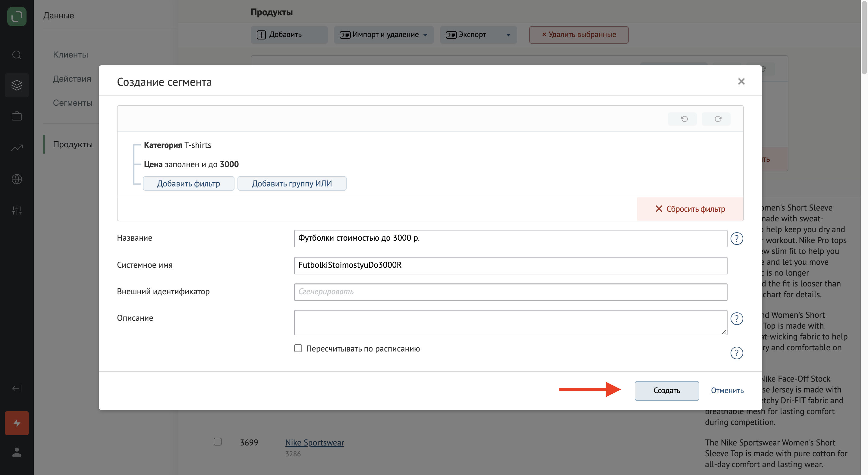The height and width of the screenshot is (475, 868).
Task: Edit the Категория T-shirts filter condition
Action: tap(177, 145)
